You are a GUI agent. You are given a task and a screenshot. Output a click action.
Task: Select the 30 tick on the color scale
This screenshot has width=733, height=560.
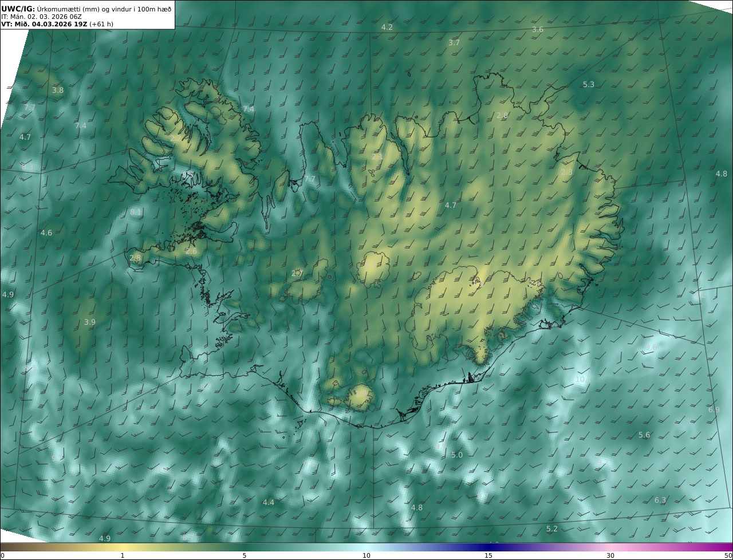click(610, 555)
